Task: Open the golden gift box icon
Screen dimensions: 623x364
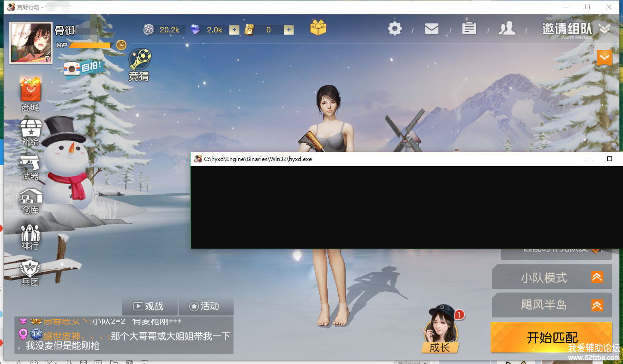Action: click(318, 28)
